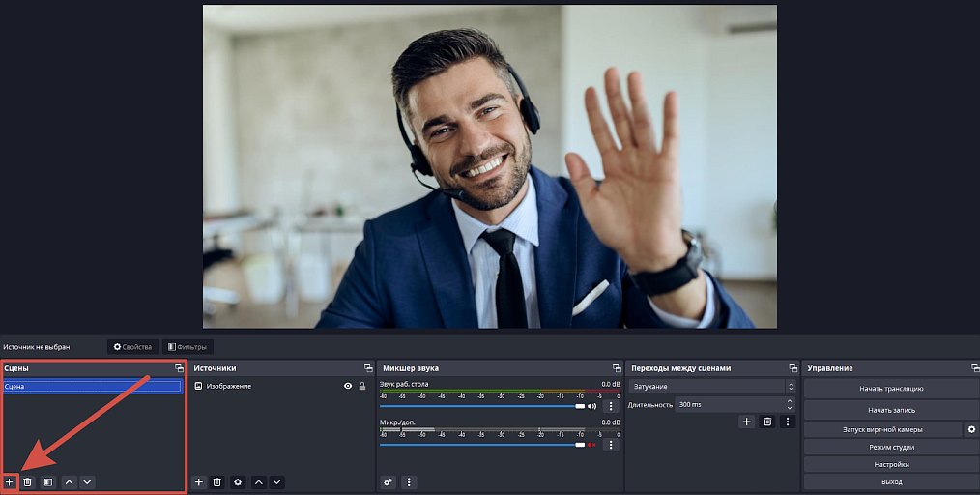The width and height of the screenshot is (980, 495).
Task: Hide the Изображение source with eye icon
Action: pos(348,387)
